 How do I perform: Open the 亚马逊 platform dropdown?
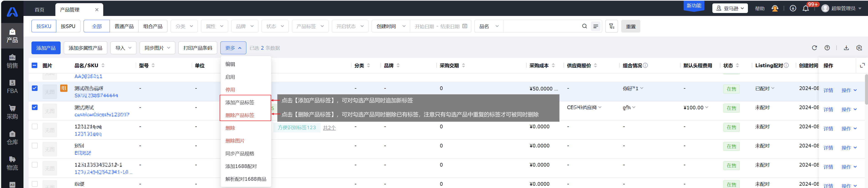click(730, 8)
